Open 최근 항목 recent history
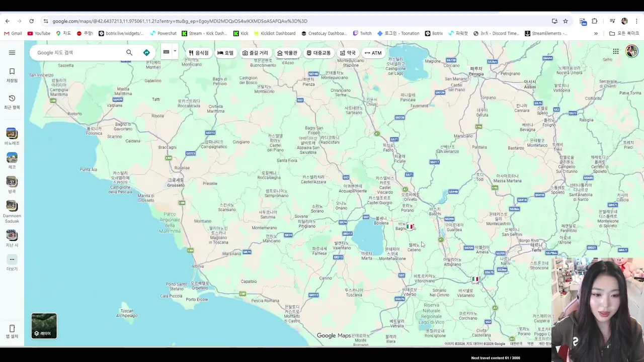The height and width of the screenshot is (362, 644). pyautogui.click(x=12, y=102)
